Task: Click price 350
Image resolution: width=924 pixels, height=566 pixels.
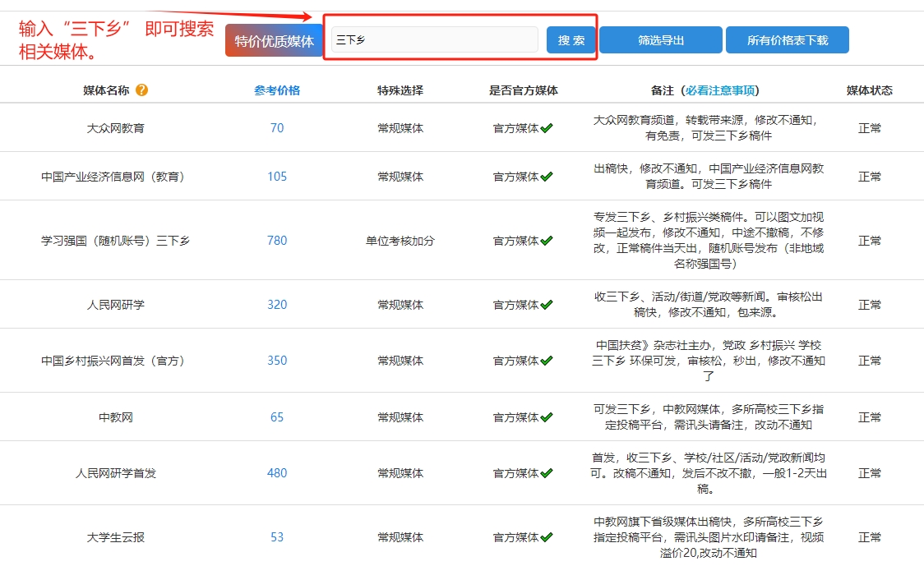Action: [277, 361]
